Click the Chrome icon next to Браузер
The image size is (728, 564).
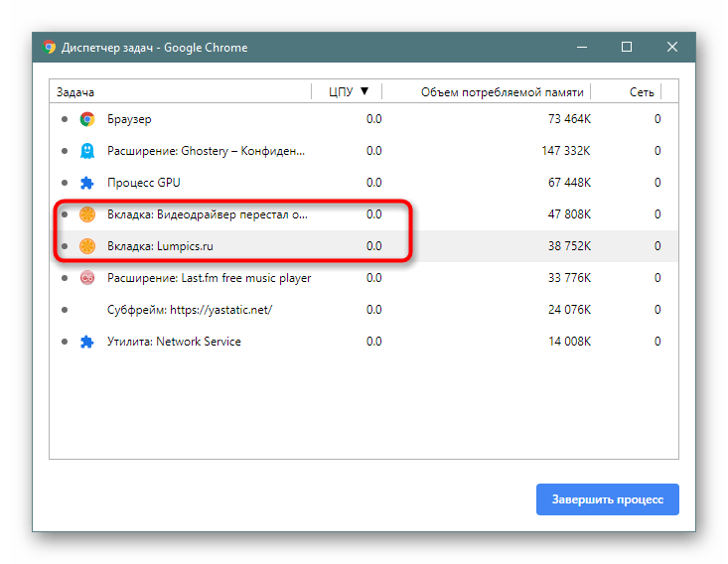point(87,119)
